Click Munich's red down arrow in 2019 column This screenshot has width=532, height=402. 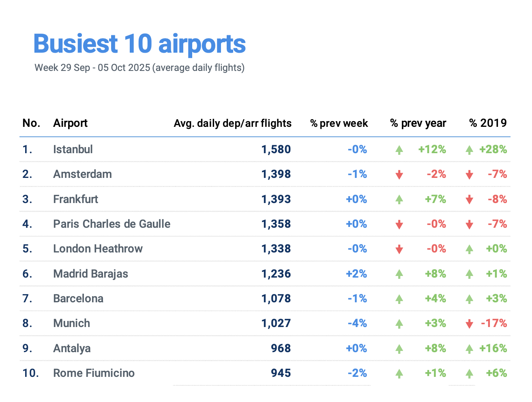click(469, 323)
